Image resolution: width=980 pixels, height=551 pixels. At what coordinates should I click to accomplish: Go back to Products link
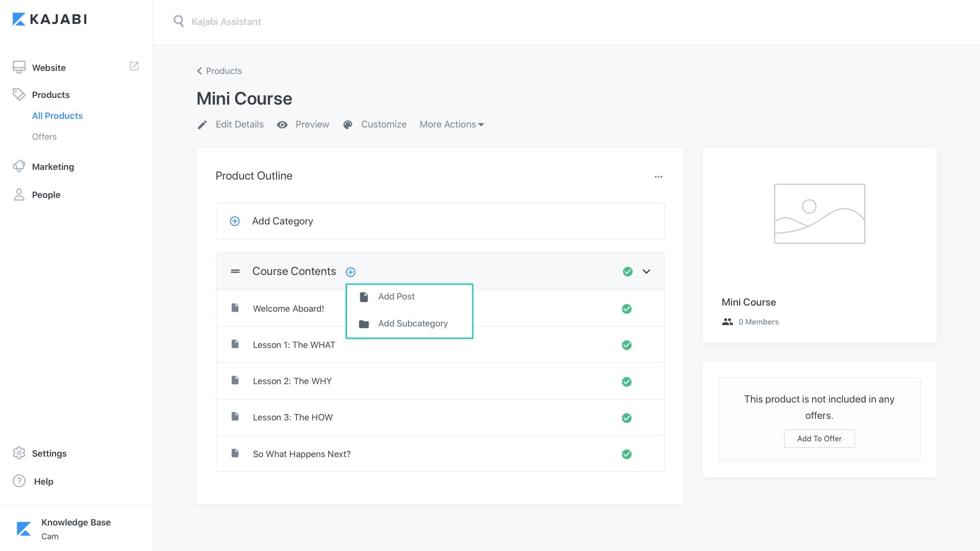coord(219,71)
